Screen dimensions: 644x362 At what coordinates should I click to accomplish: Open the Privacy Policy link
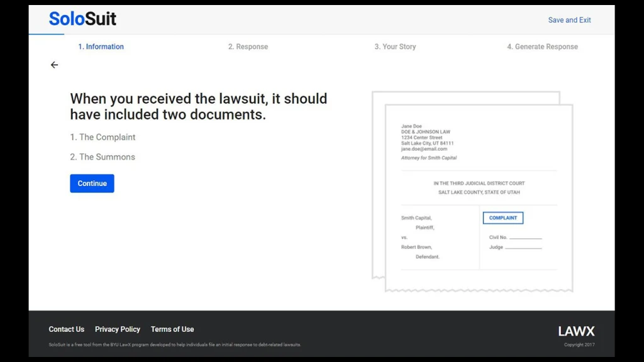tap(118, 329)
